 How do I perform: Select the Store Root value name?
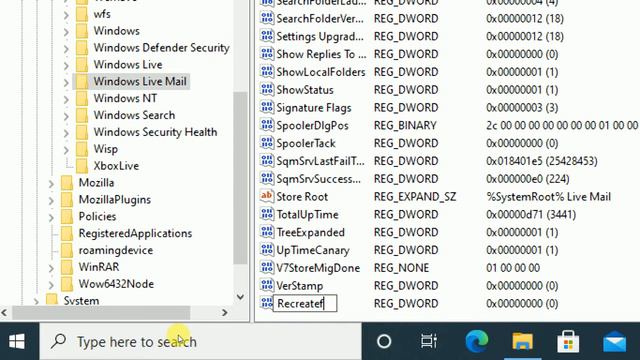[302, 197]
